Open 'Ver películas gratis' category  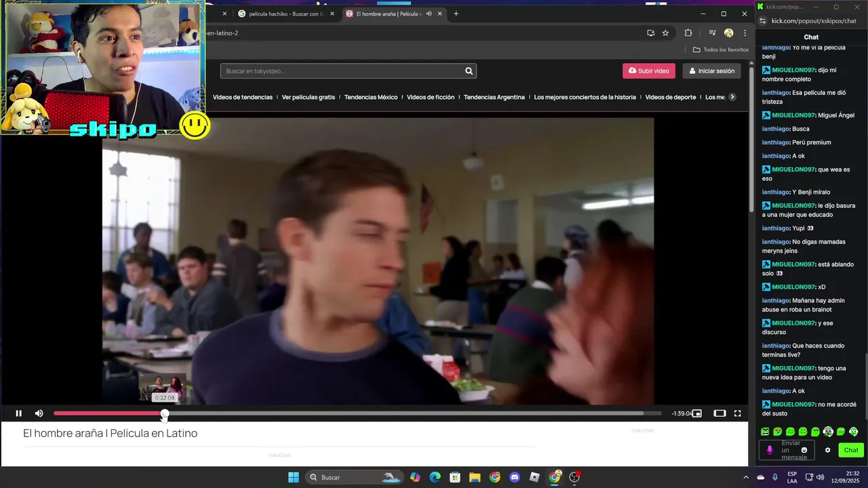[x=309, y=97]
